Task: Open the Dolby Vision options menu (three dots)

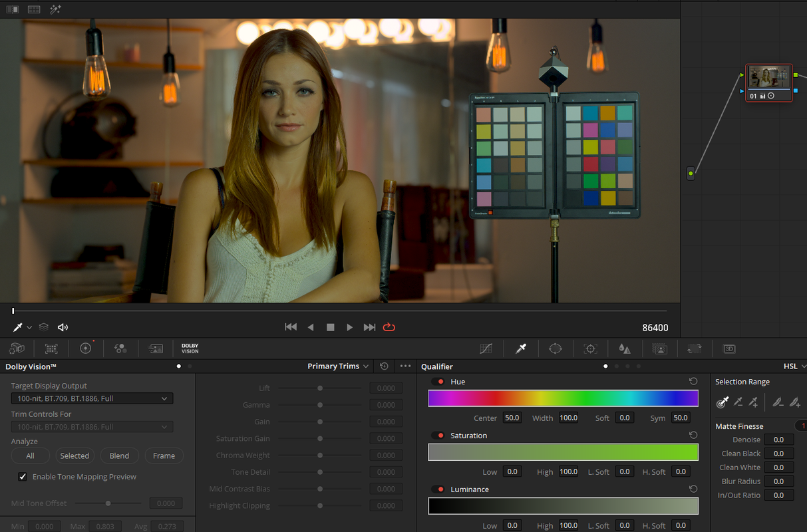Action: 405,366
